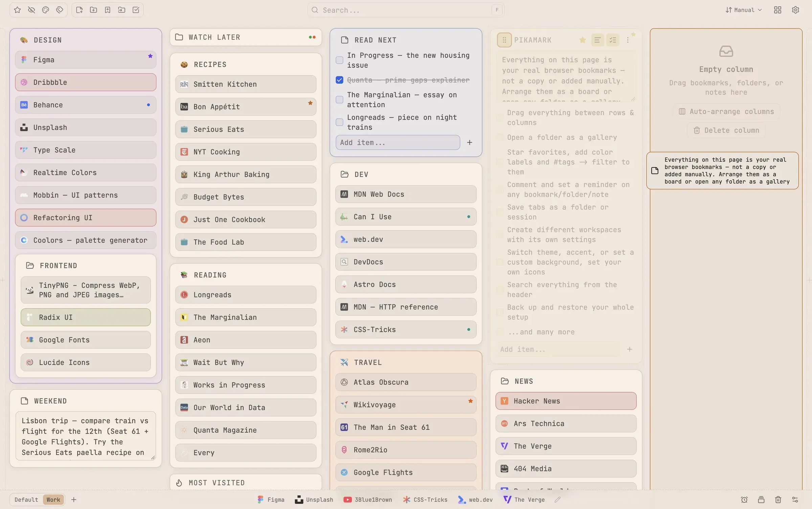Check 'Search everything from the header'
812x509 pixels.
499,289
